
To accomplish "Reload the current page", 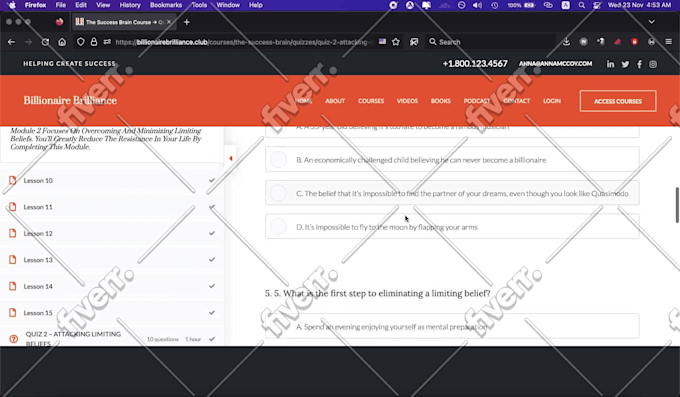I will (x=45, y=42).
